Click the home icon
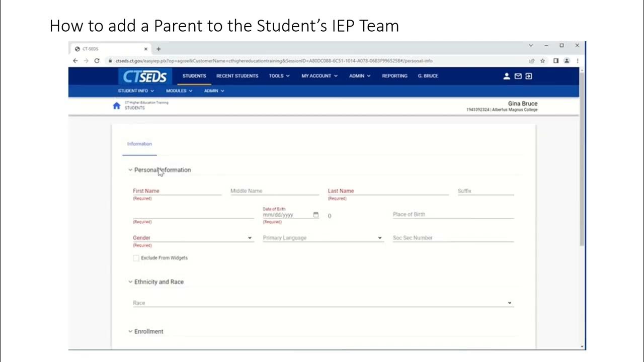 pos(117,106)
